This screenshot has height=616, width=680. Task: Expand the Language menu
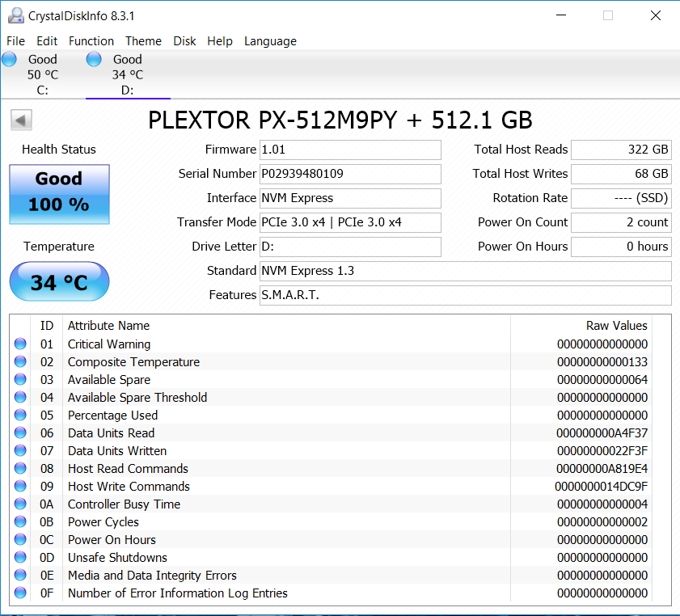click(270, 41)
